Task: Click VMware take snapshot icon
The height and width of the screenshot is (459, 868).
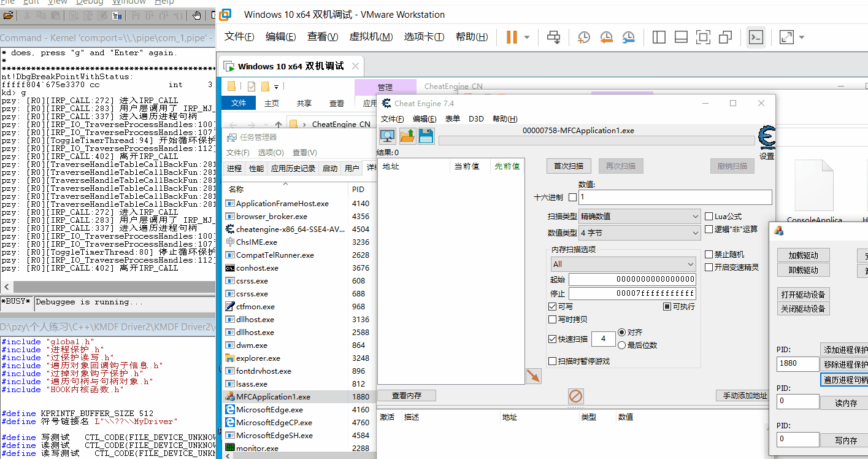Action: click(584, 37)
